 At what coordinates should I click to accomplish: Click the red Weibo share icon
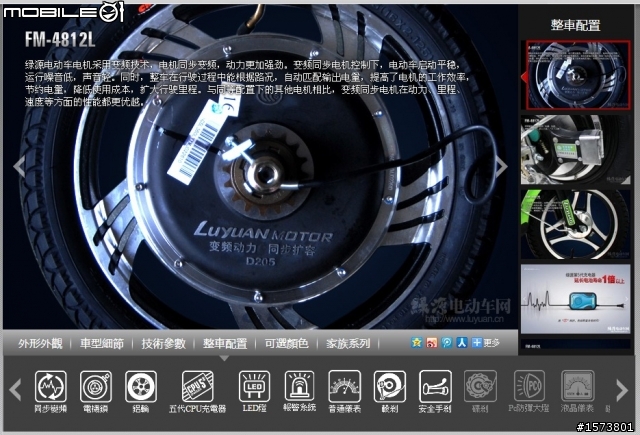[431, 343]
